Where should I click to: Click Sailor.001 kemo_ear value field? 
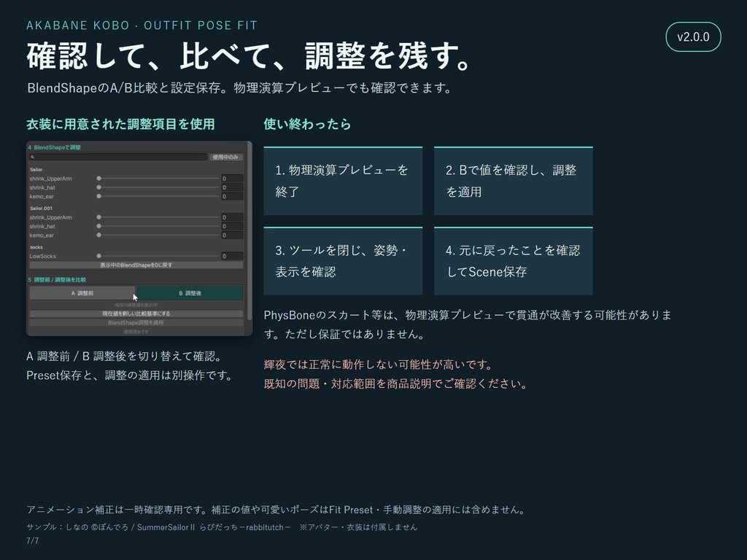(232, 236)
